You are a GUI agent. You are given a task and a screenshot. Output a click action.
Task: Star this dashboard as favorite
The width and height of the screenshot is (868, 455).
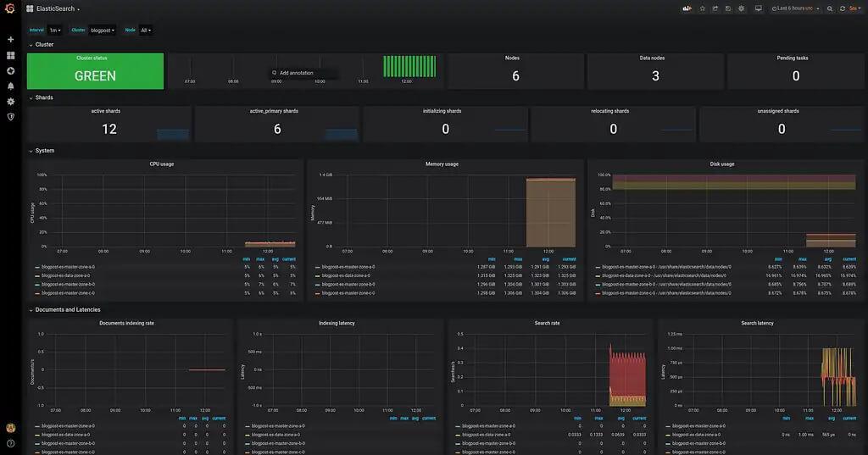703,8
